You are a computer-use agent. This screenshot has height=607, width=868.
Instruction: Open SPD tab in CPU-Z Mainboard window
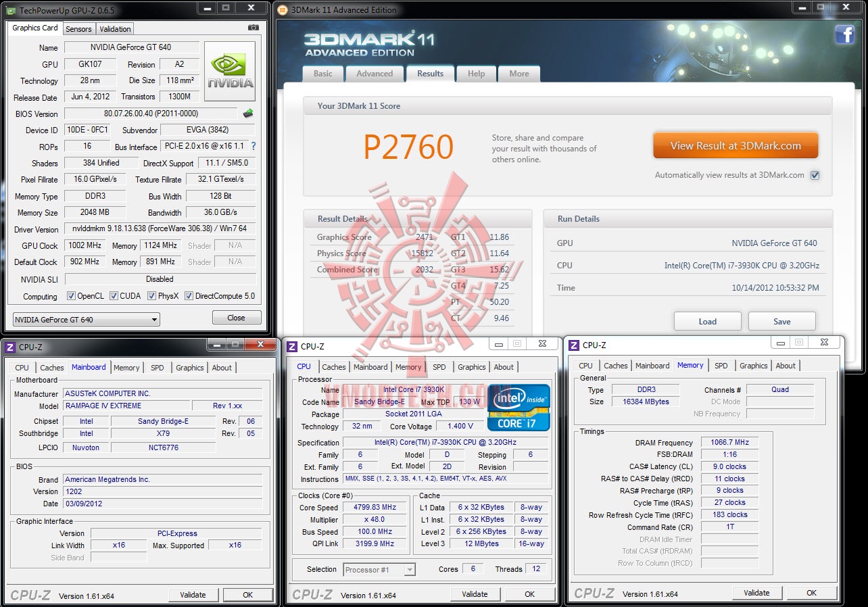click(157, 368)
